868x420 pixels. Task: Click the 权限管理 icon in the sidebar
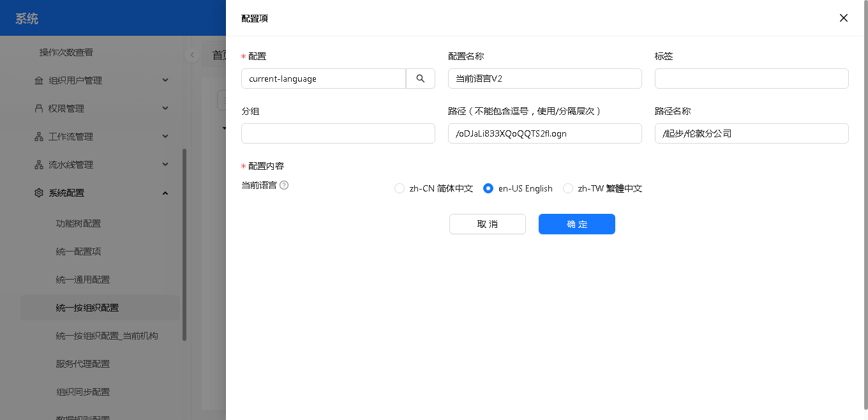(x=39, y=109)
